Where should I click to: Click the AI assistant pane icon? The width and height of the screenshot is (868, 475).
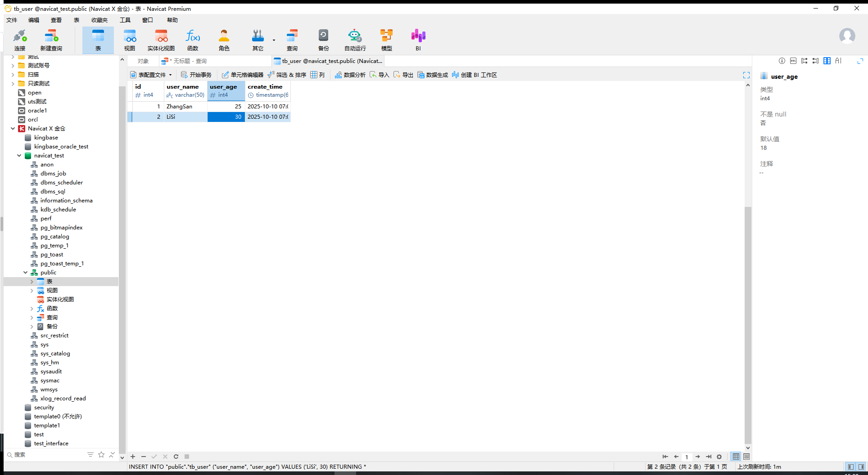(x=838, y=61)
